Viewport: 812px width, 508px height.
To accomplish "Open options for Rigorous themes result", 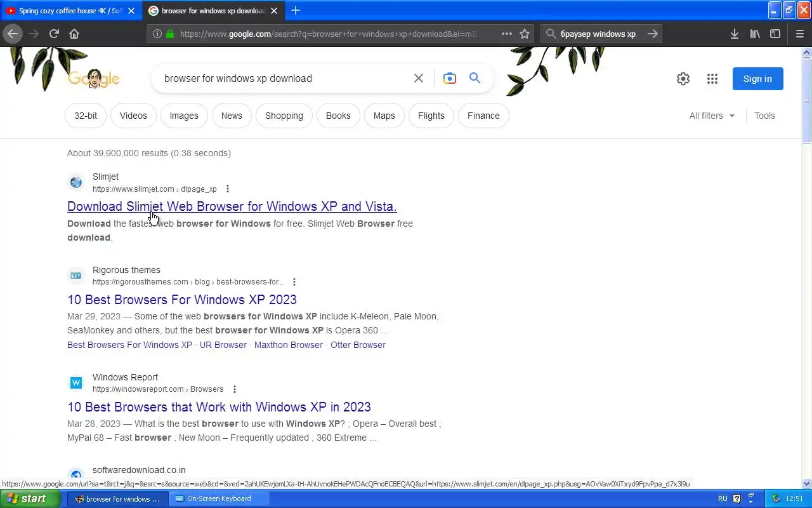I will (294, 282).
